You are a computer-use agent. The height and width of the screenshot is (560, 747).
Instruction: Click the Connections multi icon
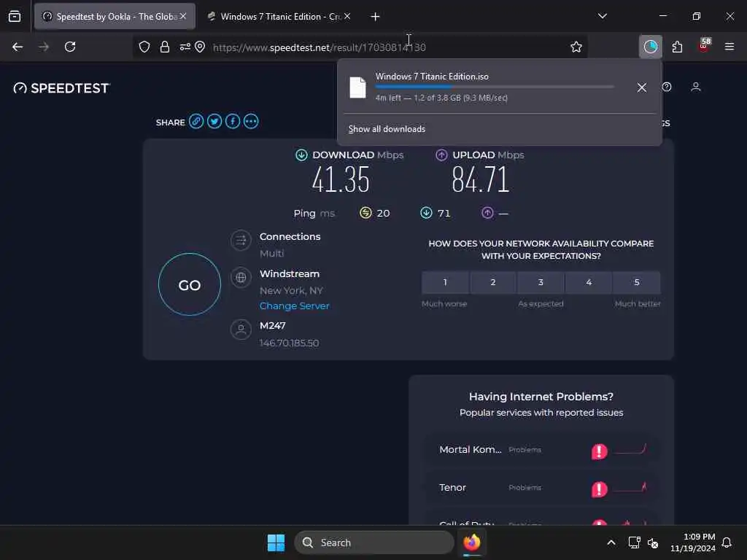click(241, 241)
